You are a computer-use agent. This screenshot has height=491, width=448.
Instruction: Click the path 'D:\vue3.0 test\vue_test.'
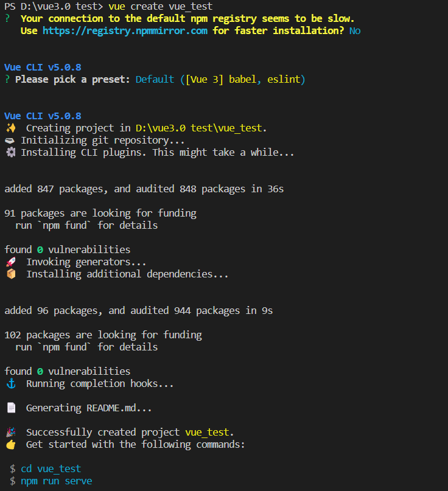(x=201, y=128)
